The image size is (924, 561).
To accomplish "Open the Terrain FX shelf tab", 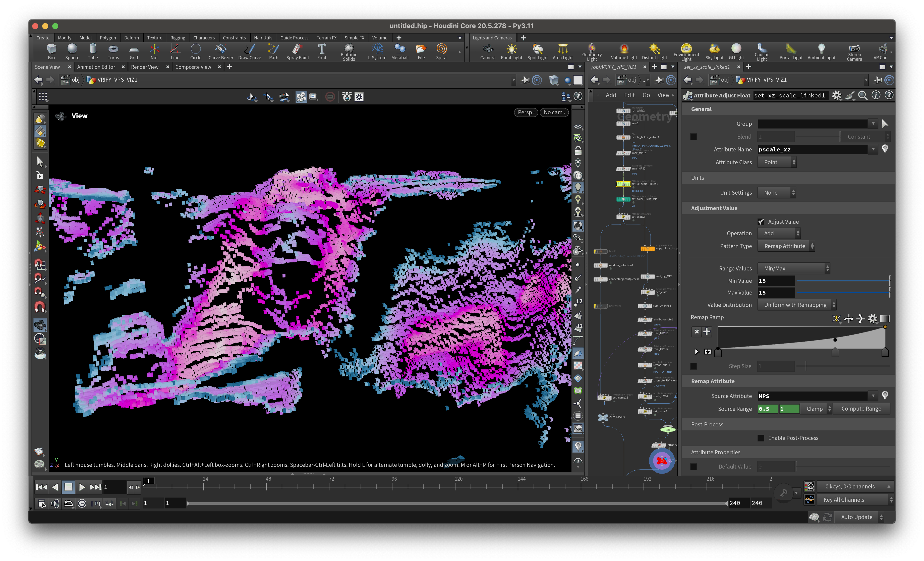I will 326,37.
